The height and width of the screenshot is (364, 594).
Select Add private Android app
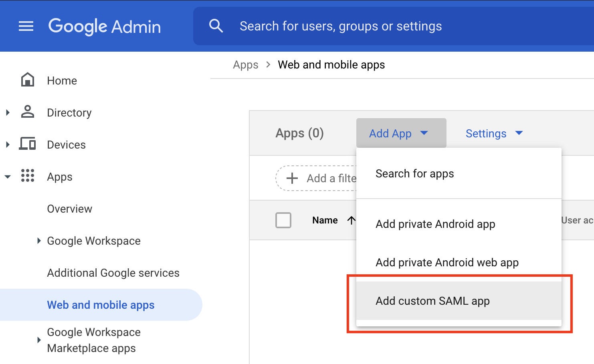(435, 224)
